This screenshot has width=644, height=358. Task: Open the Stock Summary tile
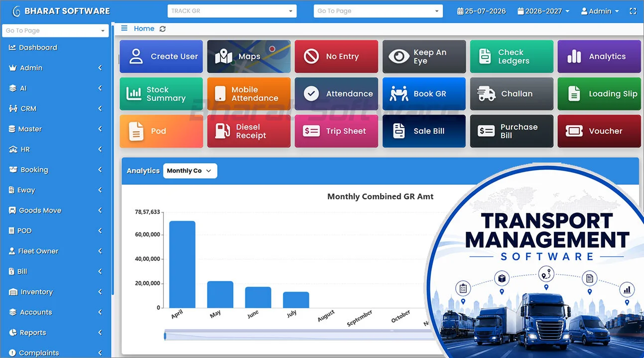(x=161, y=94)
